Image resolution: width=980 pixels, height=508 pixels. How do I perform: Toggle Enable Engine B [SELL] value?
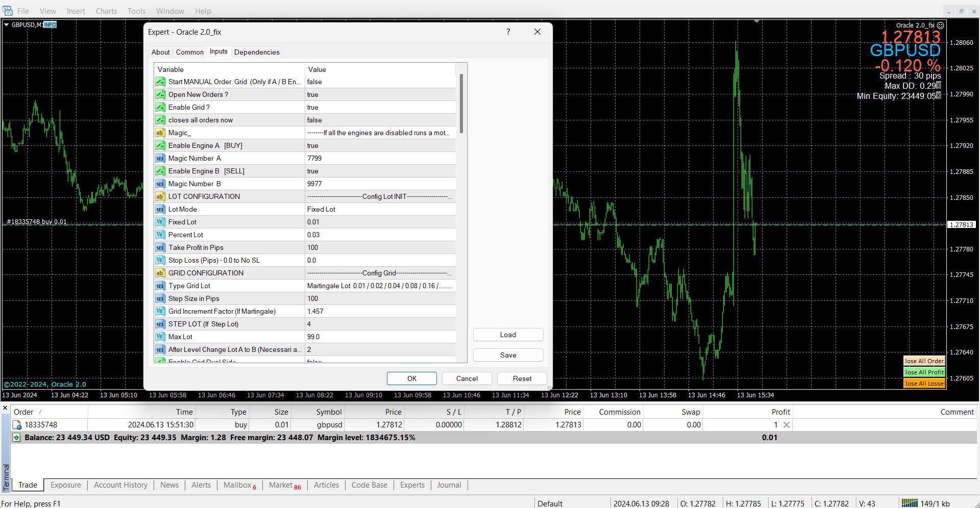click(x=380, y=171)
